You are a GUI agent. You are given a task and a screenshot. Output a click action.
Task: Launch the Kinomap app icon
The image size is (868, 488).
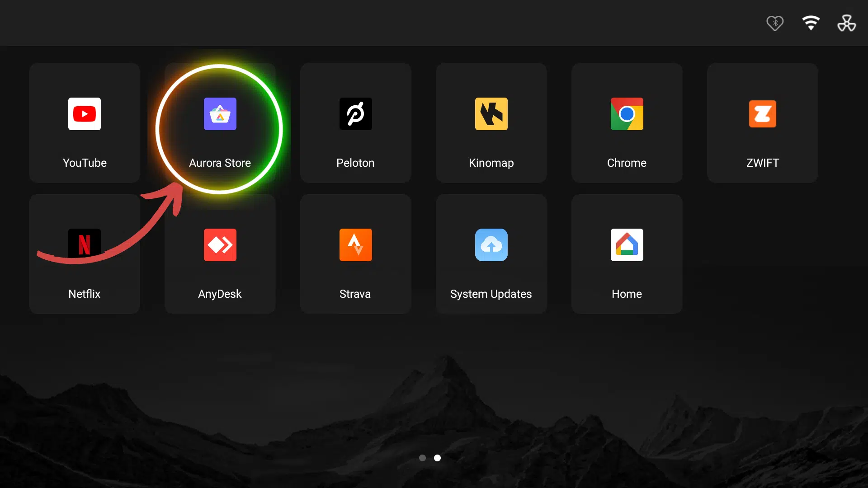[x=491, y=114]
